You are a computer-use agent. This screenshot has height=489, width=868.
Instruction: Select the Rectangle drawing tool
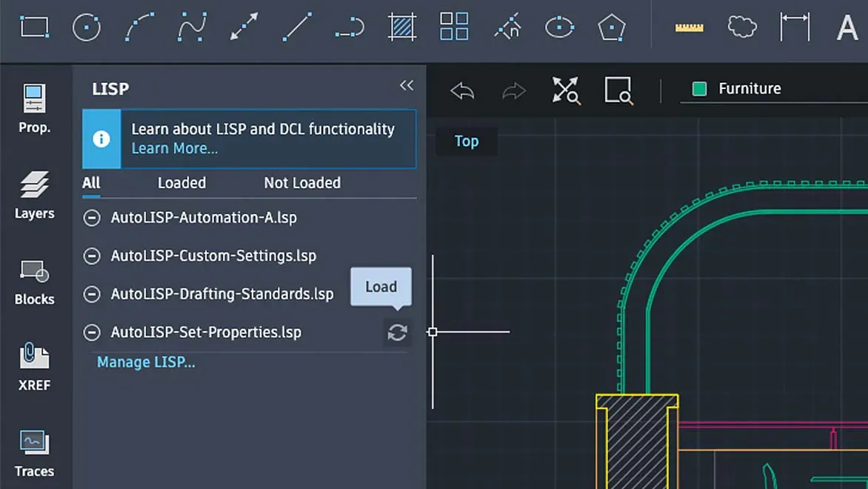pyautogui.click(x=33, y=27)
